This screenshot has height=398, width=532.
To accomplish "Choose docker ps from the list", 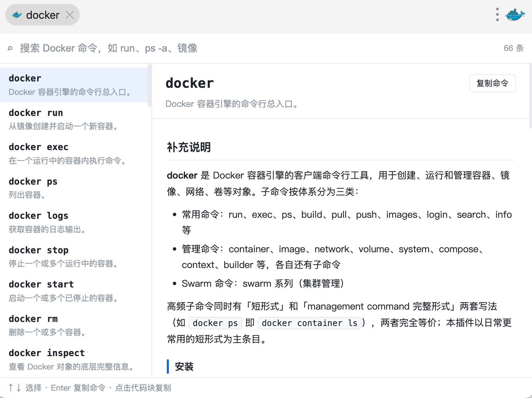I will pos(74,188).
